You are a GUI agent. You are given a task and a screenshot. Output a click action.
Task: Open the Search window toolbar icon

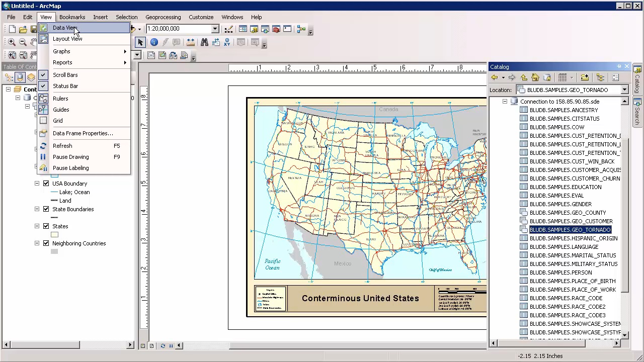tap(265, 29)
